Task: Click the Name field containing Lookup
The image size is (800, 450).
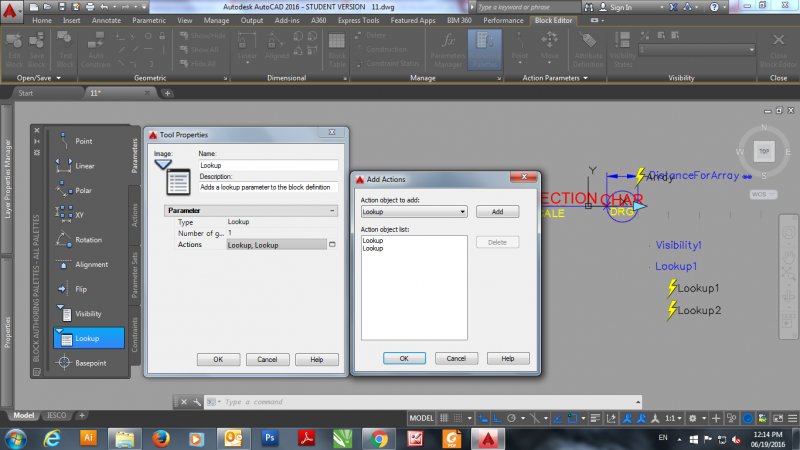Action: pos(267,165)
